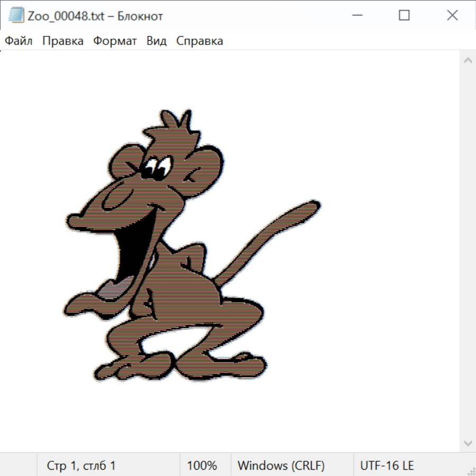This screenshot has width=476, height=476.
Task: Click the resize grip in window corner
Action: point(471,471)
